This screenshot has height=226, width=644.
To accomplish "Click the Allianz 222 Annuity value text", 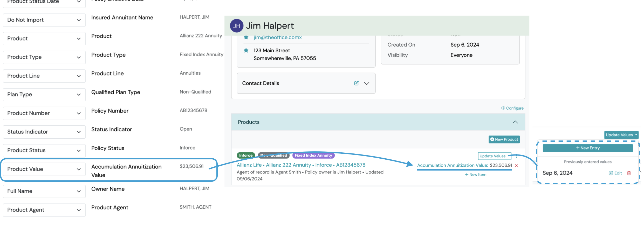I will (x=201, y=36).
